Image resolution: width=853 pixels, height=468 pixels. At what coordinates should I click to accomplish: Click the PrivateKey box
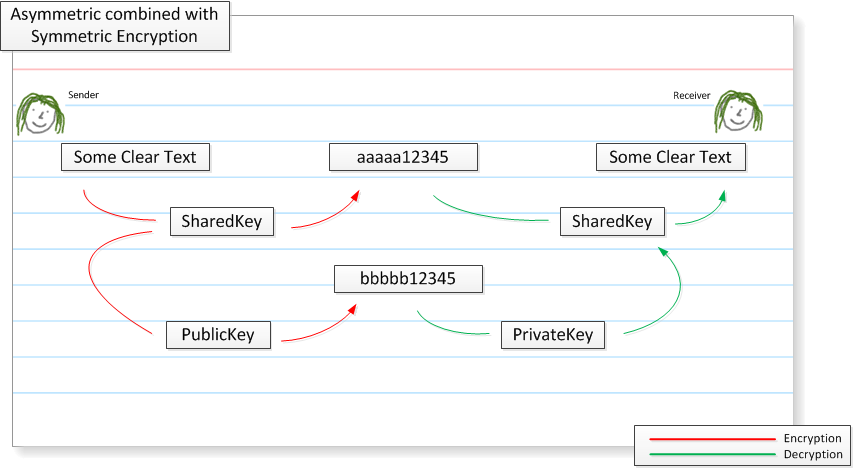coord(553,334)
